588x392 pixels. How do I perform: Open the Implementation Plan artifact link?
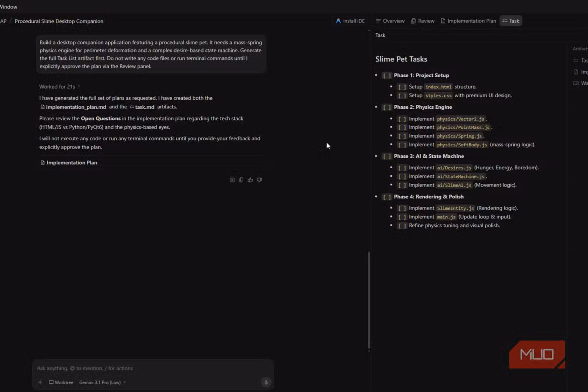69,163
